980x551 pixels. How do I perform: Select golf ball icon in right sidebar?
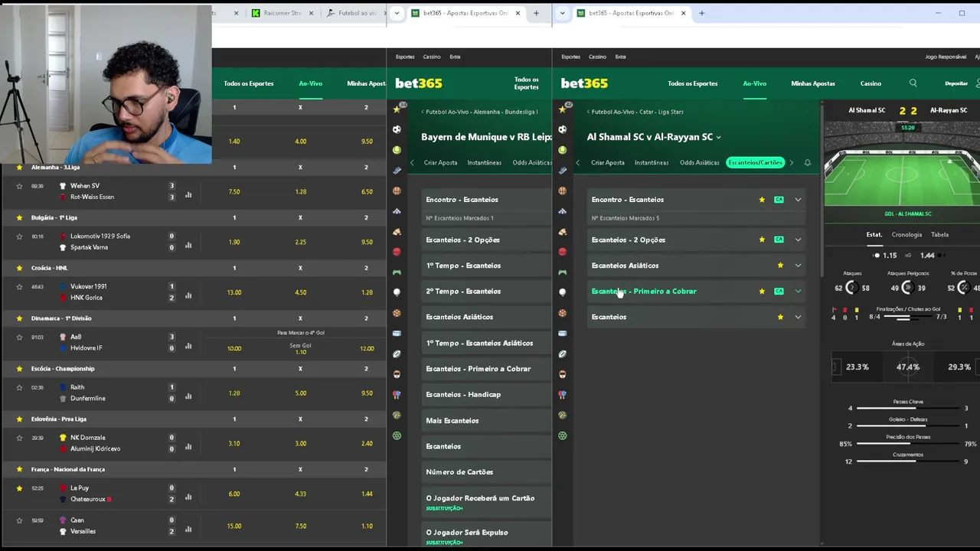pyautogui.click(x=563, y=292)
